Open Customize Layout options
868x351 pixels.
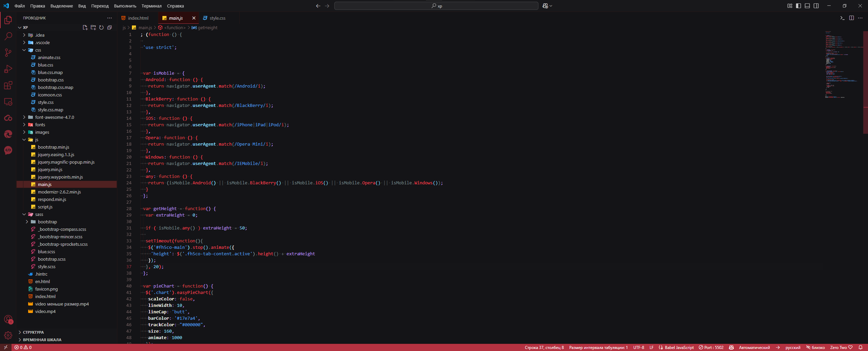coord(790,6)
